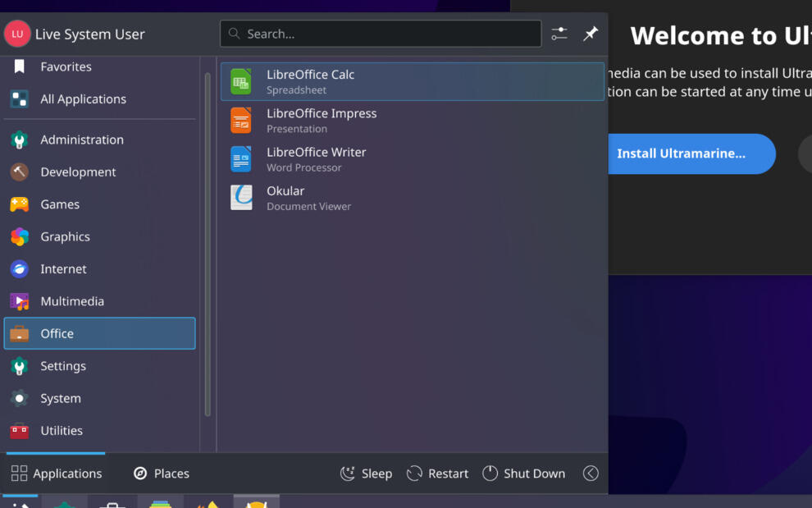Image resolution: width=812 pixels, height=508 pixels.
Task: Open the Utilities category
Action: (x=99, y=430)
